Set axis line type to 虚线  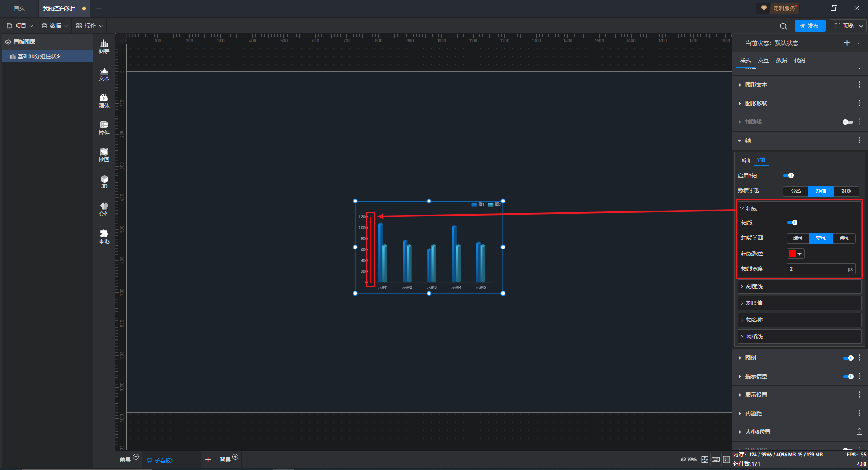click(798, 239)
